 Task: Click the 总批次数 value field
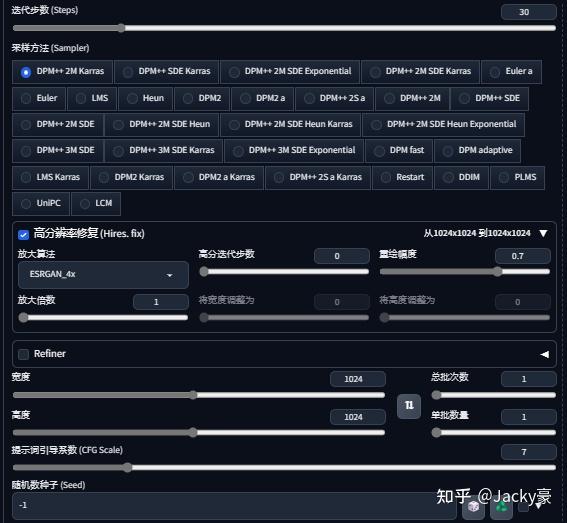click(529, 379)
